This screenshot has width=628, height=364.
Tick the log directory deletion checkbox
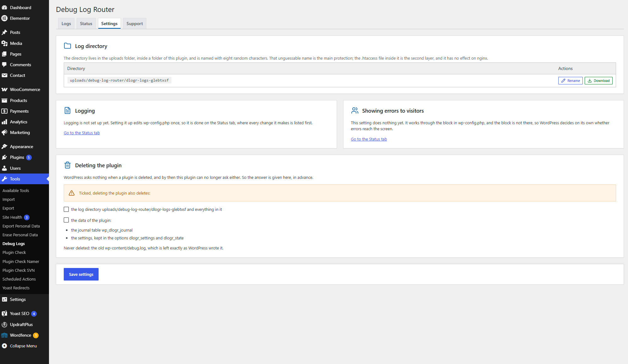tap(66, 209)
